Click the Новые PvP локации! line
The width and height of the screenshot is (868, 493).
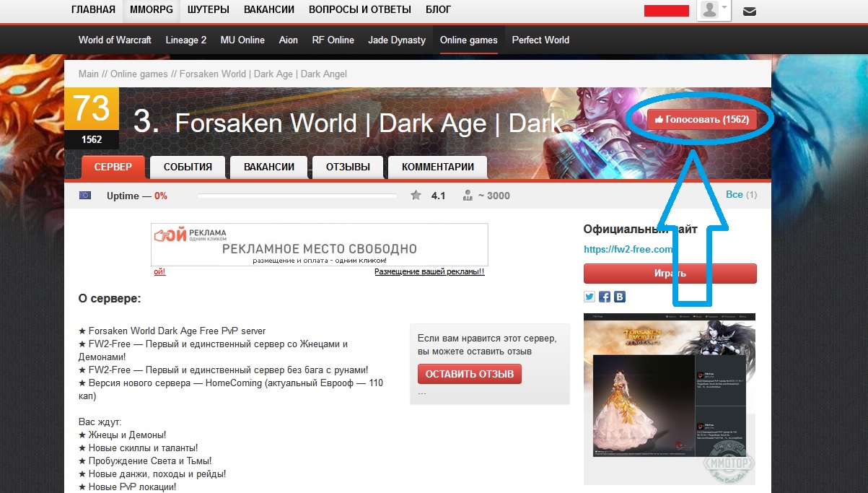coord(127,487)
